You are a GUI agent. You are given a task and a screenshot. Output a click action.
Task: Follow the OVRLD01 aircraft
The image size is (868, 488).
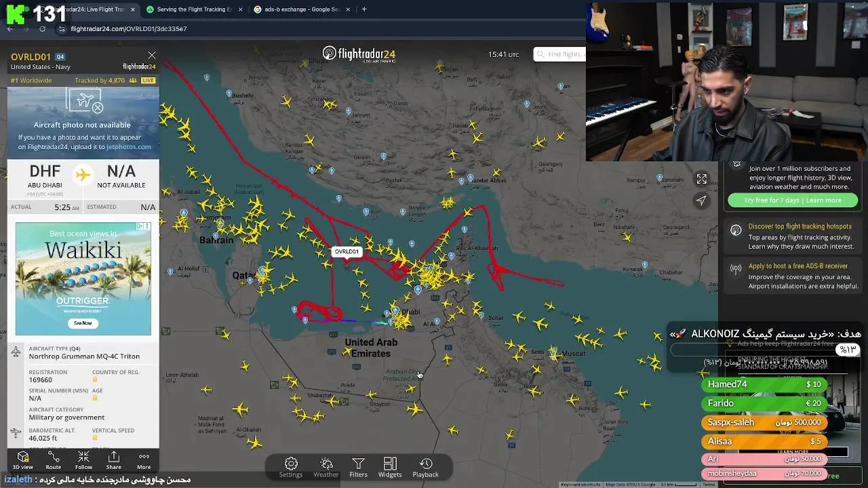pyautogui.click(x=83, y=461)
